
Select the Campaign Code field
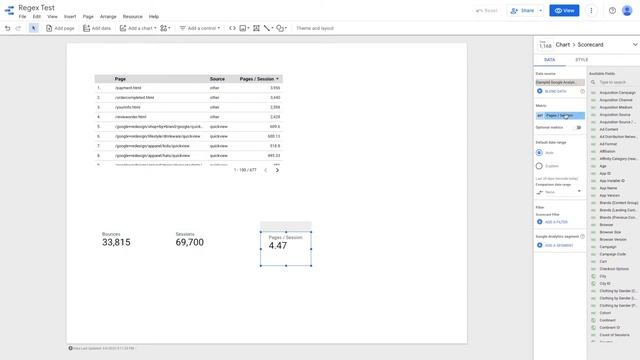[x=614, y=254]
